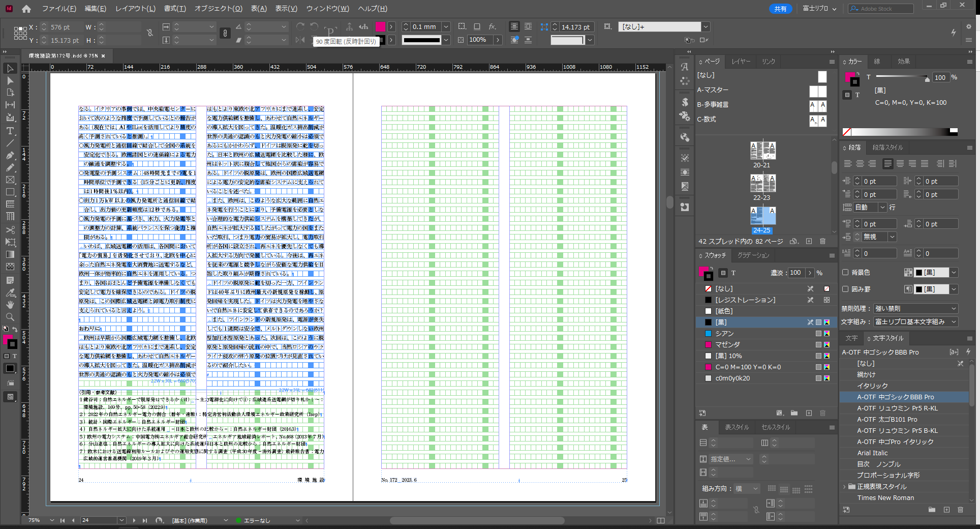Screen dimensions: 980x529
Task: Select the Hand tool
Action: [10, 305]
